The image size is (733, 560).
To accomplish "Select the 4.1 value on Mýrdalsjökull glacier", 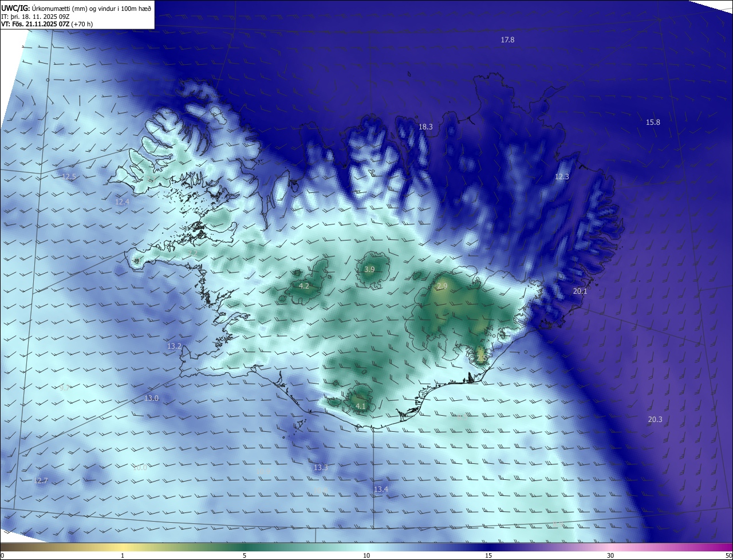I will pos(361,407).
